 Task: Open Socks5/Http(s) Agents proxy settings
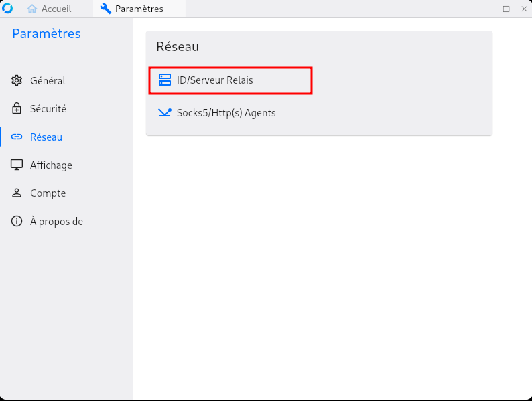(226, 113)
